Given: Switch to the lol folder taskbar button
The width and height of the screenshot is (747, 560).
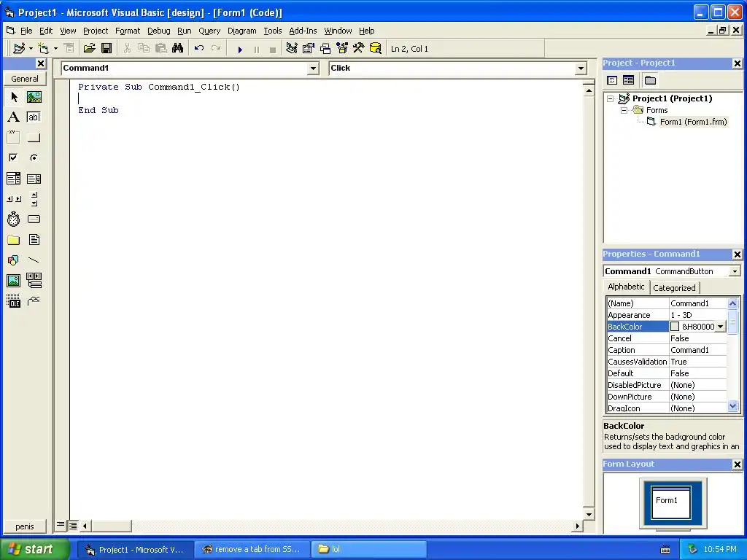Looking at the screenshot, I should 368,549.
